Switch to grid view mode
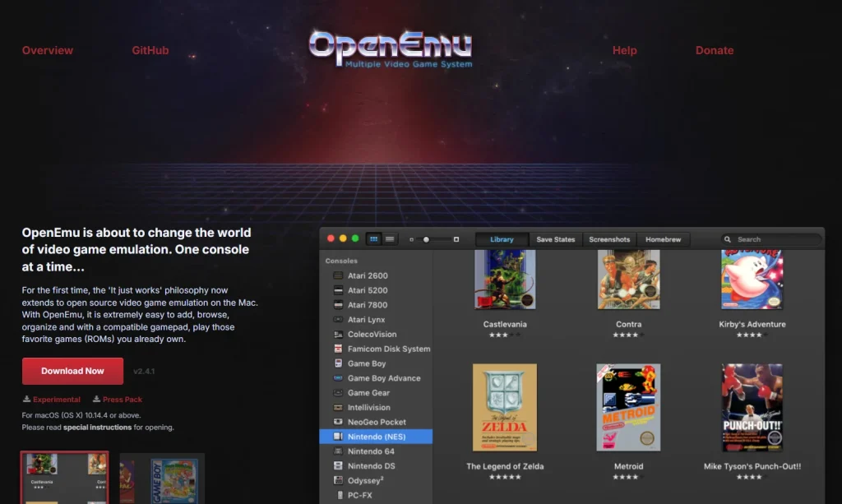The image size is (842, 504). click(373, 238)
